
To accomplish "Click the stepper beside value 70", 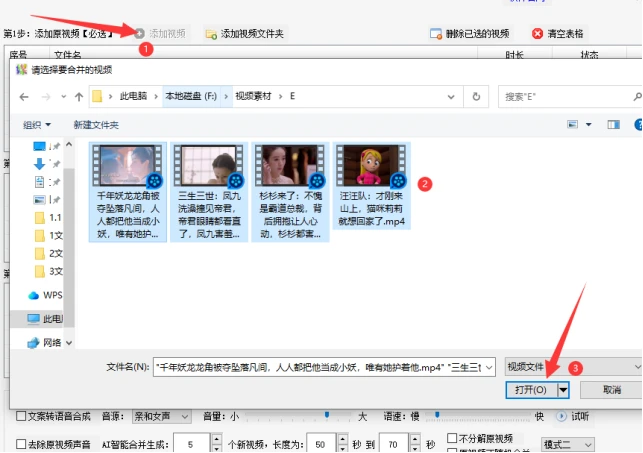I will pos(415,444).
